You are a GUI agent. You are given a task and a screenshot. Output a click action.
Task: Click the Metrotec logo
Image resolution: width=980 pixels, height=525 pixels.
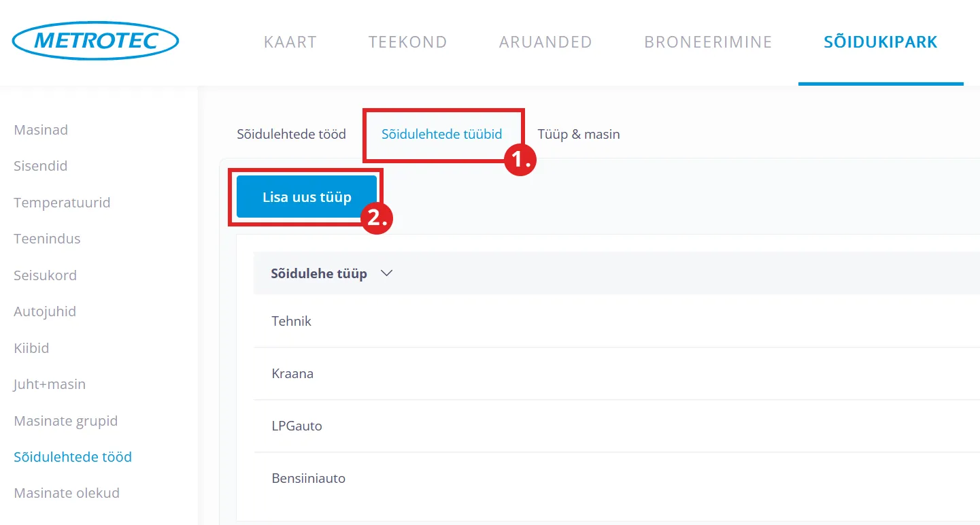pos(95,41)
